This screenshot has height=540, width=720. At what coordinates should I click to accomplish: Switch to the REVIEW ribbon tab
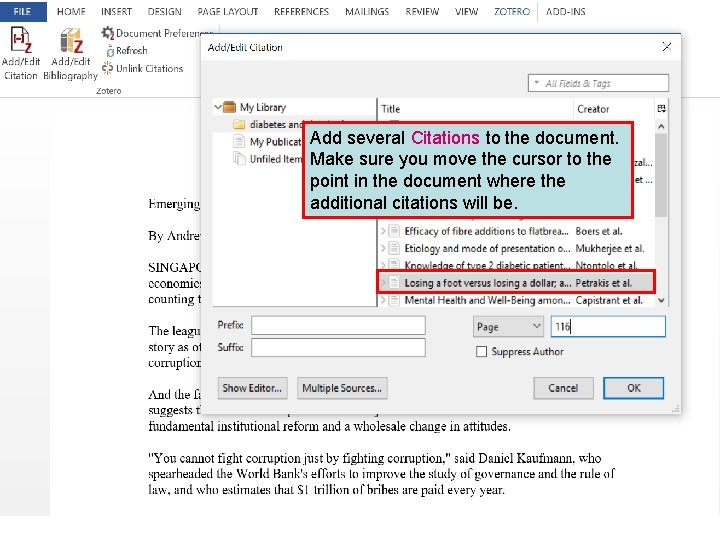pyautogui.click(x=422, y=11)
